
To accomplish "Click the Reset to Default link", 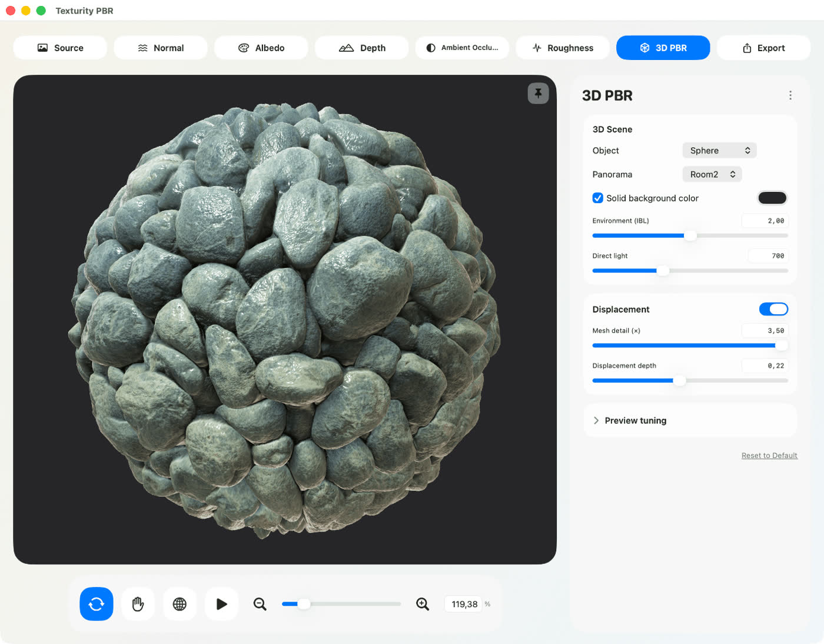I will click(769, 456).
